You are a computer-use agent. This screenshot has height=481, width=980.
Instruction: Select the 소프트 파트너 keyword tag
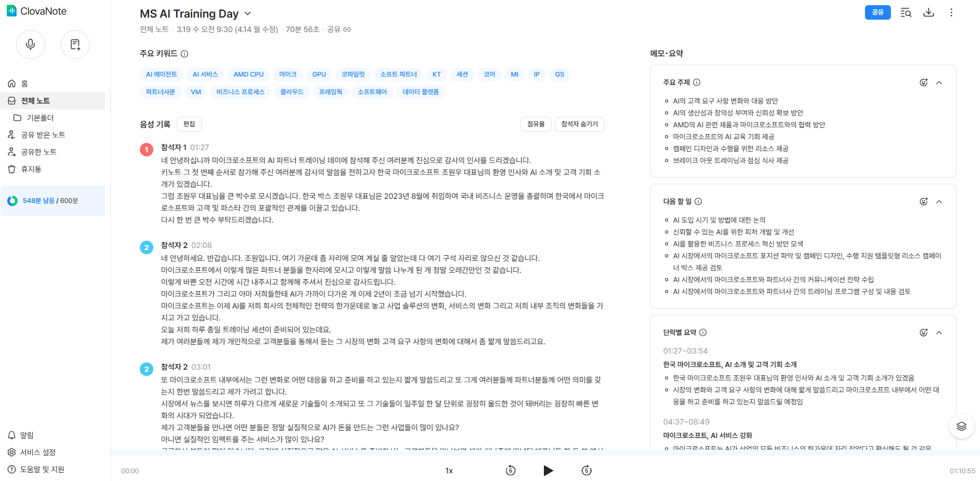(398, 74)
